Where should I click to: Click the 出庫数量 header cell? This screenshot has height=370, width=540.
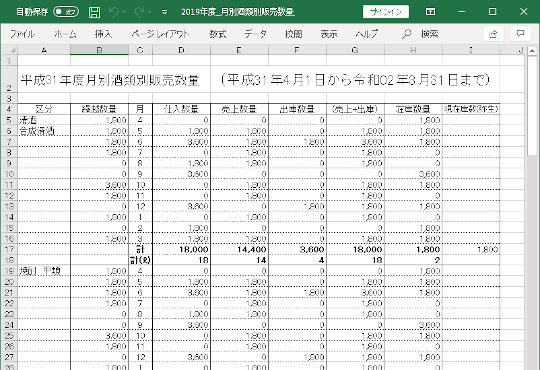point(297,109)
